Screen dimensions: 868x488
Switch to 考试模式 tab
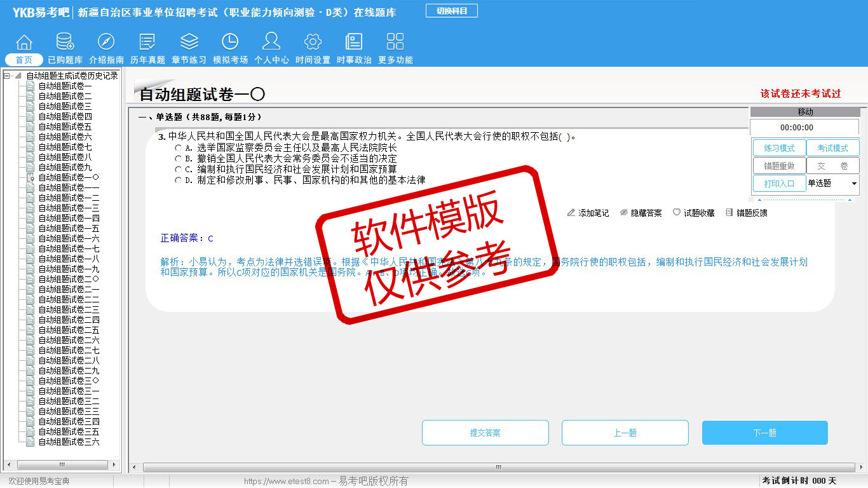coord(832,148)
